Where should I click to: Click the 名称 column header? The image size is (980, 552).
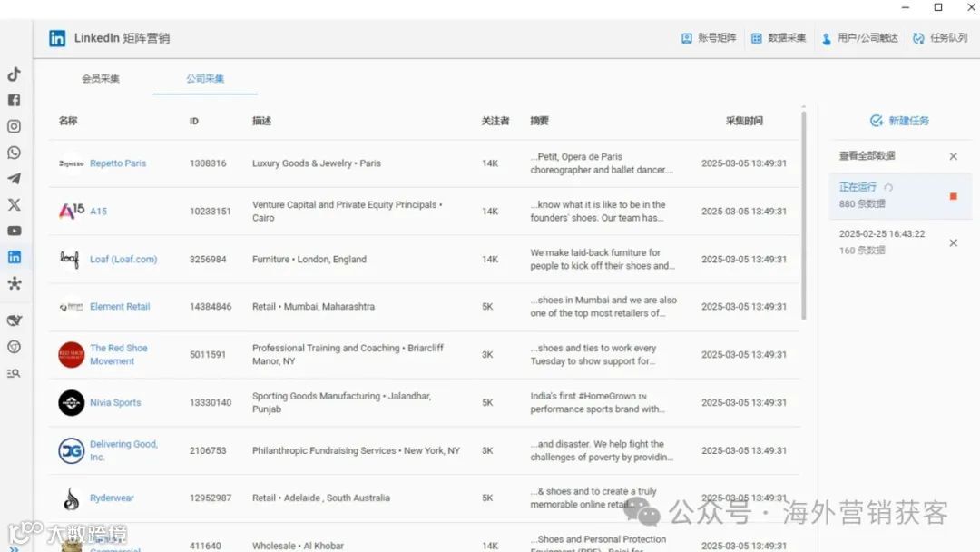(68, 121)
